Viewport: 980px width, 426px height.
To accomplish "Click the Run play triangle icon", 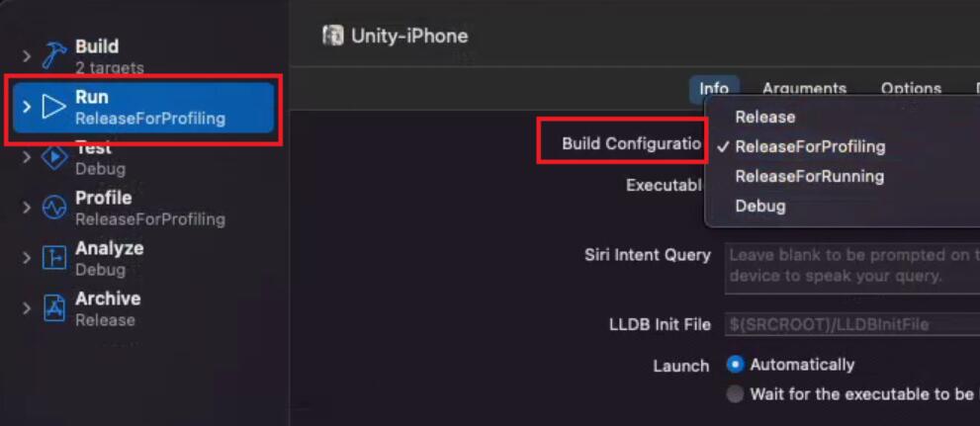I will tap(53, 107).
